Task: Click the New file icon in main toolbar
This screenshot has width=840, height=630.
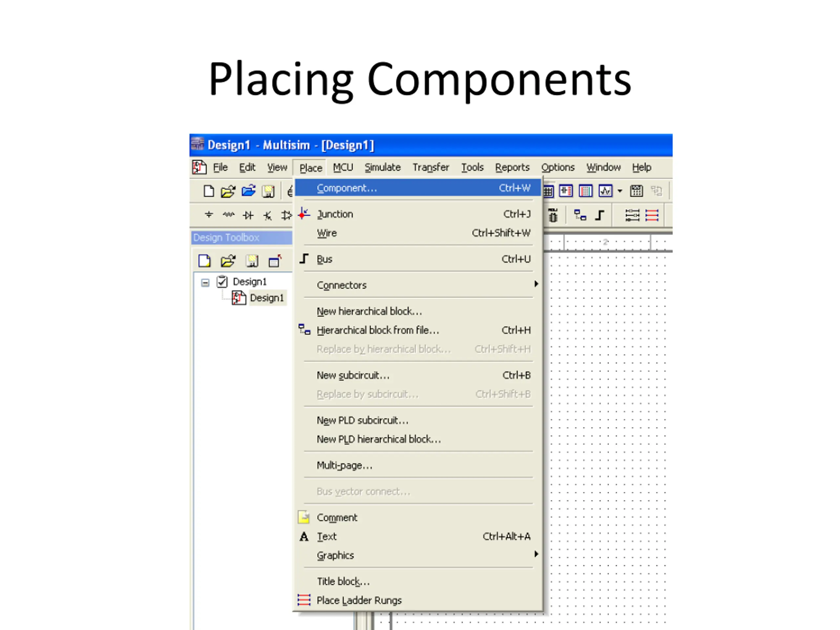Action: [208, 191]
